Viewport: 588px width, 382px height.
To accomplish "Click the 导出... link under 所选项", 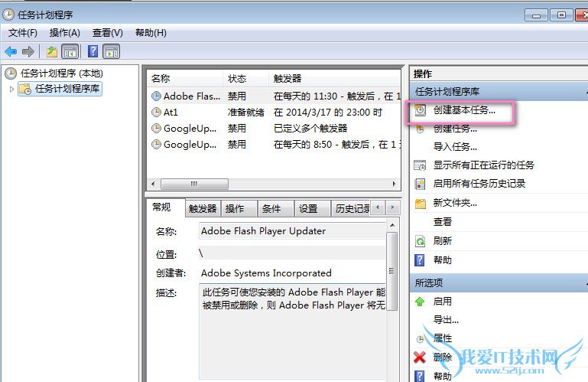I will click(x=446, y=320).
